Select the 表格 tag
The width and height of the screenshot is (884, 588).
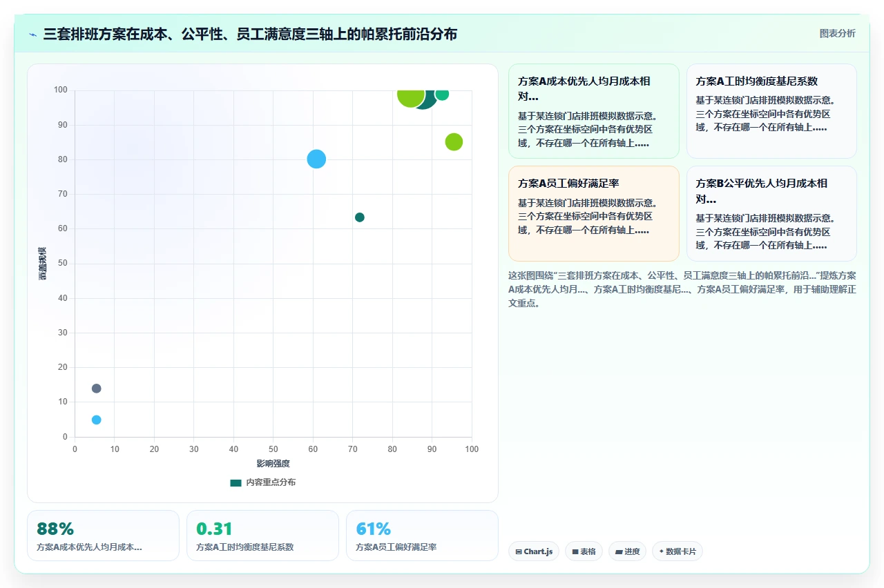(584, 551)
